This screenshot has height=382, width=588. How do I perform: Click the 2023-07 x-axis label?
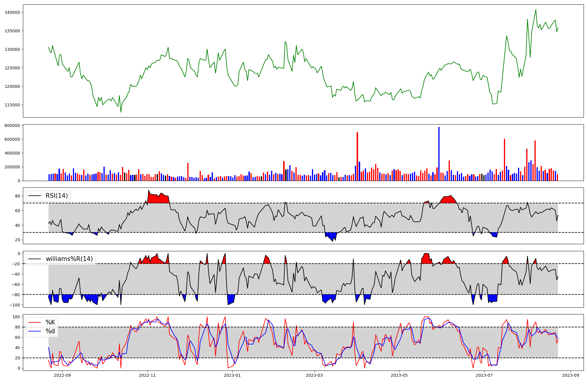pos(484,375)
